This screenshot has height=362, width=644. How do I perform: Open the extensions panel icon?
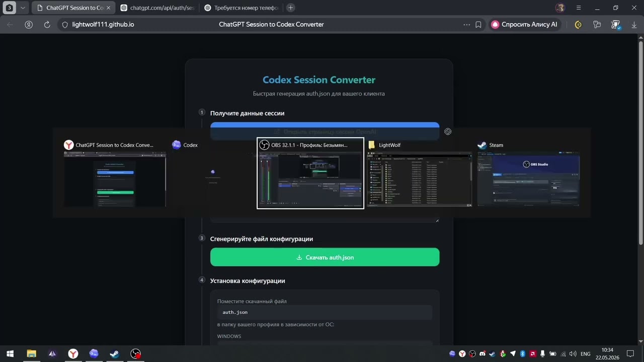(597, 24)
